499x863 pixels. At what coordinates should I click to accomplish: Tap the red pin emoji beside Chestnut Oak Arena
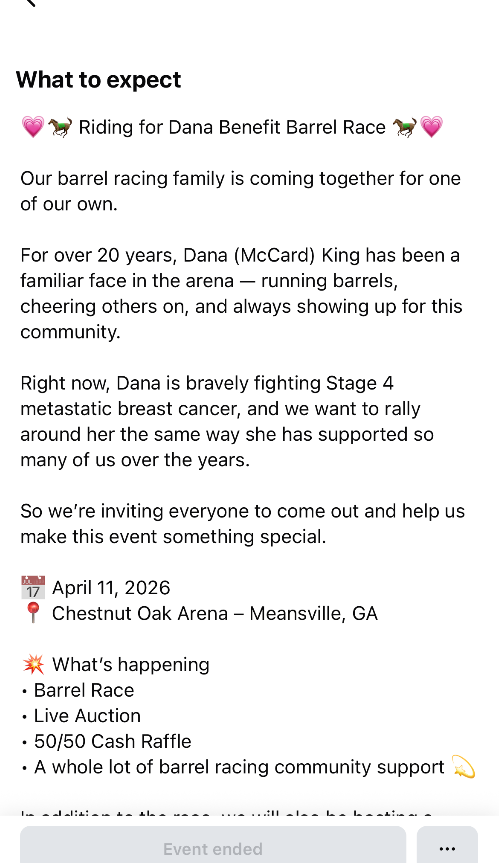(x=32, y=613)
